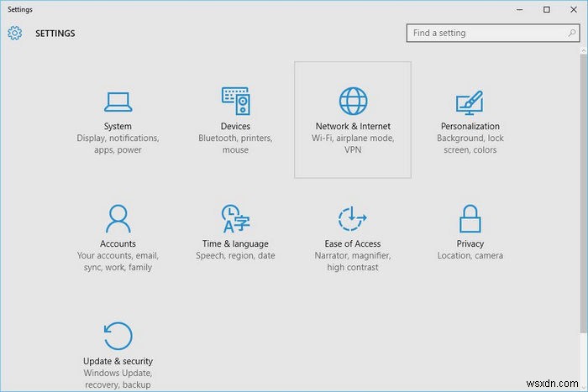Select the Personalization label
Viewport: 588px width, 392px height.
[x=470, y=126]
